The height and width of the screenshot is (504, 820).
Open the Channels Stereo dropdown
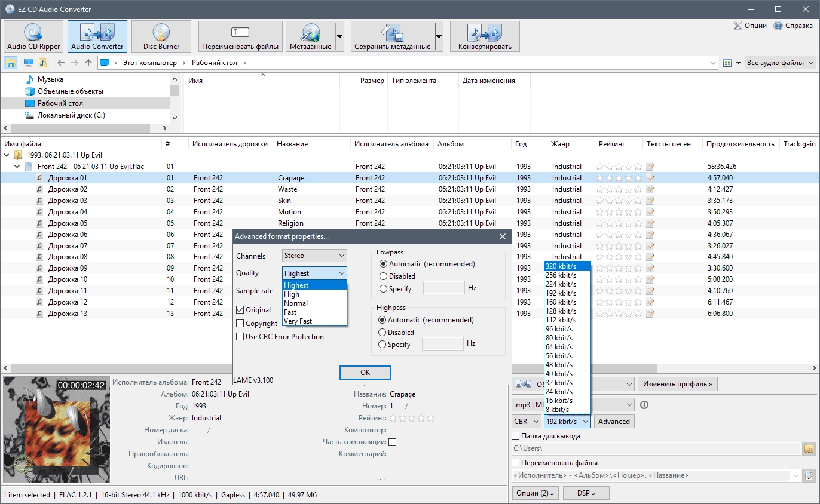point(314,256)
